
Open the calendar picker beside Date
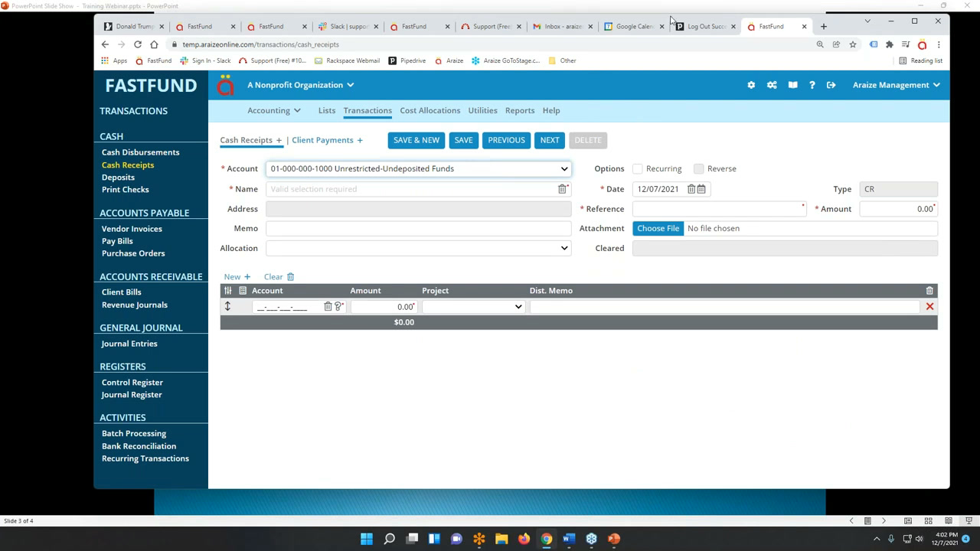[701, 189]
